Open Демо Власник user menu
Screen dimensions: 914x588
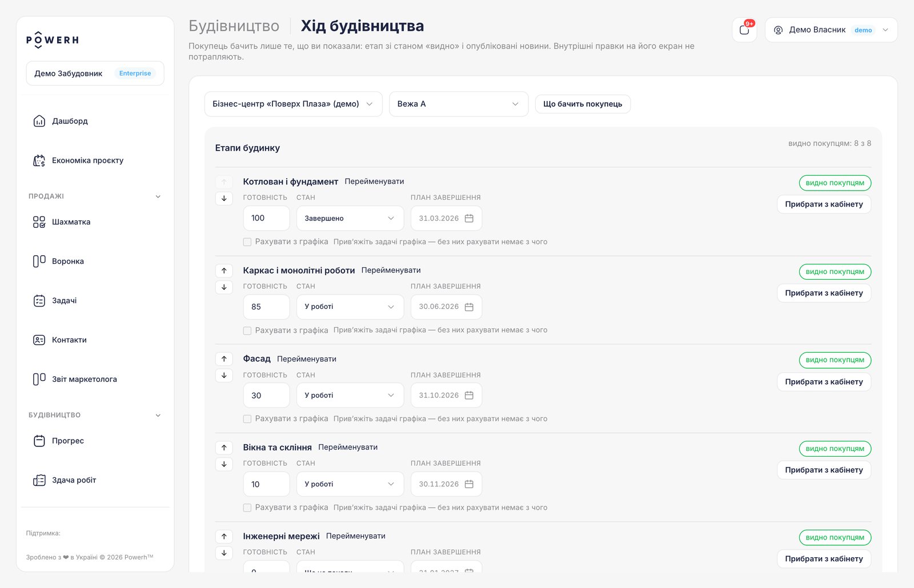point(831,30)
